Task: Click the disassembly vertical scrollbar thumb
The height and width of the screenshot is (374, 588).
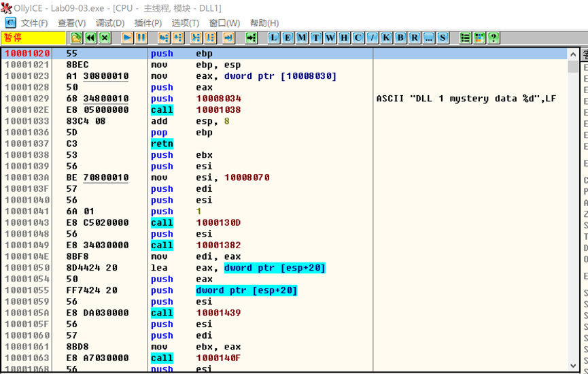Action: (x=573, y=67)
